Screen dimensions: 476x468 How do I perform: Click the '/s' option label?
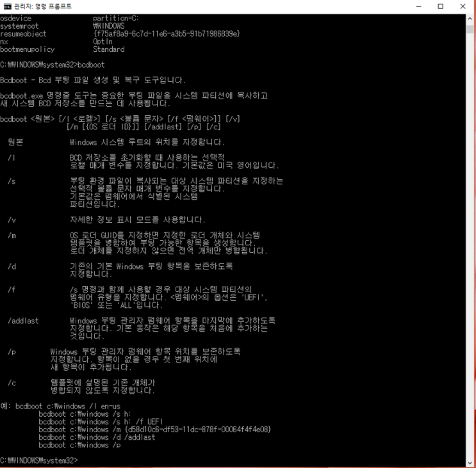pos(12,181)
